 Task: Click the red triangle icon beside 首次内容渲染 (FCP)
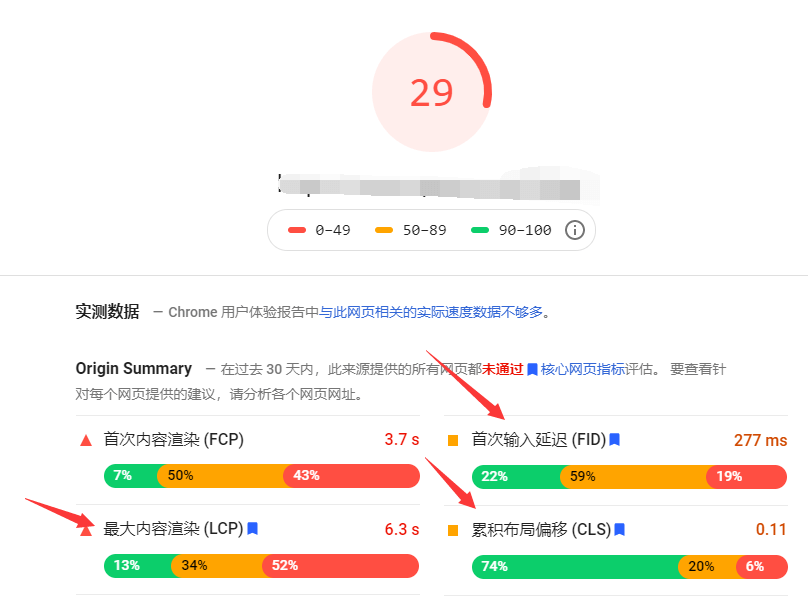coord(85,440)
